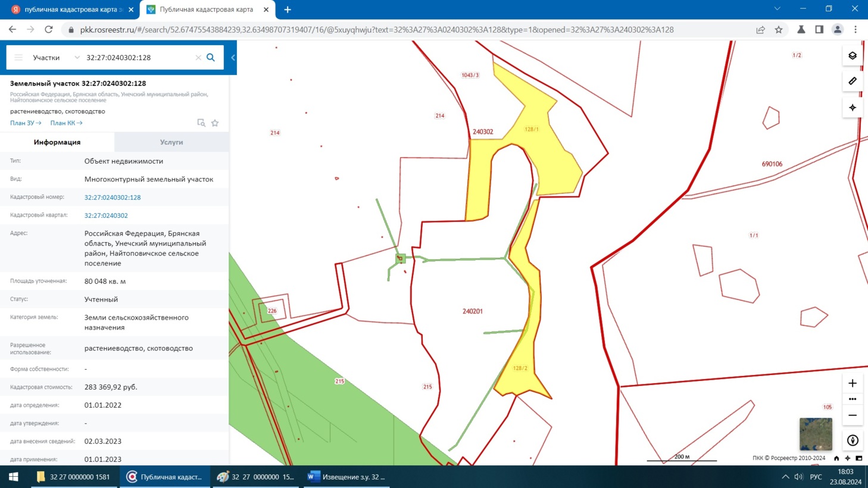Expand the three-dot zoom options
The height and width of the screenshot is (488, 868).
(x=853, y=399)
